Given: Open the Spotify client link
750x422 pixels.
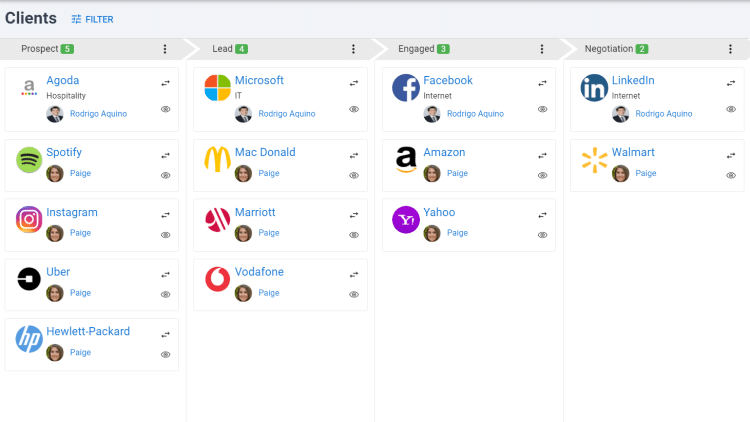Looking at the screenshot, I should pos(64,152).
